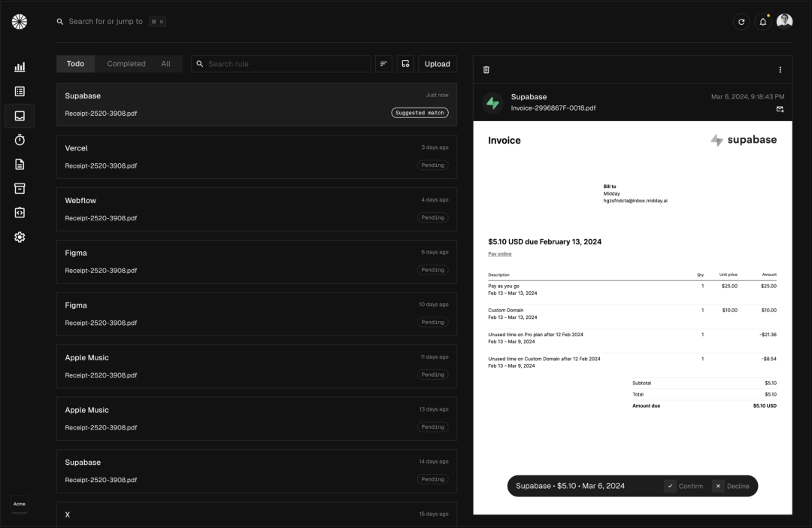Switch to the Completed tab
Image resolution: width=812 pixels, height=528 pixels.
tap(126, 63)
